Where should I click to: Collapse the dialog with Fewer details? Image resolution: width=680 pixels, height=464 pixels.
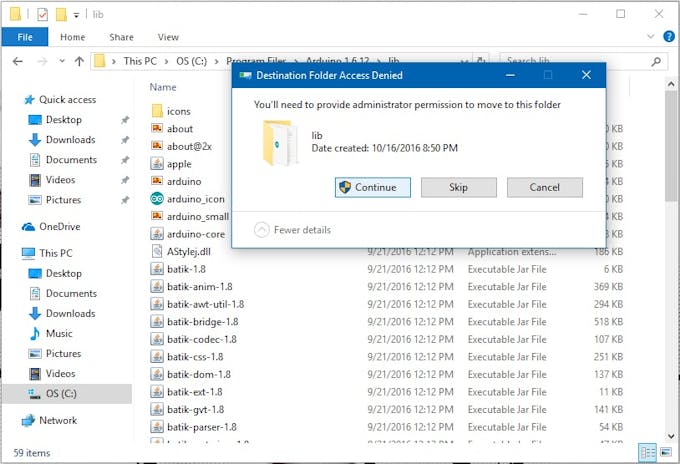[x=292, y=230]
